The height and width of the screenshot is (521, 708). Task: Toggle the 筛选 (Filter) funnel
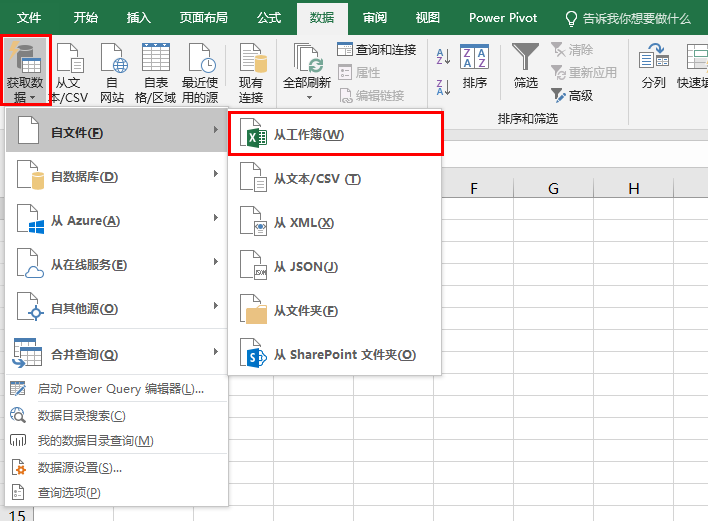(526, 66)
